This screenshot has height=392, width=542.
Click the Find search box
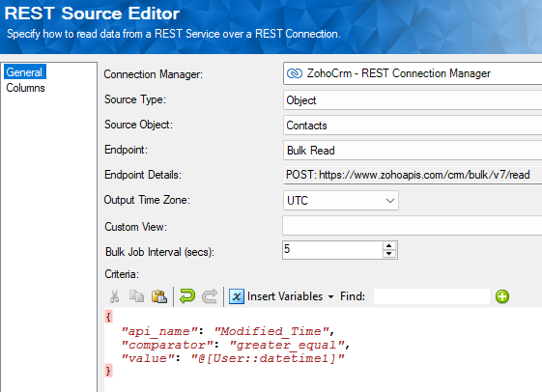coord(432,296)
